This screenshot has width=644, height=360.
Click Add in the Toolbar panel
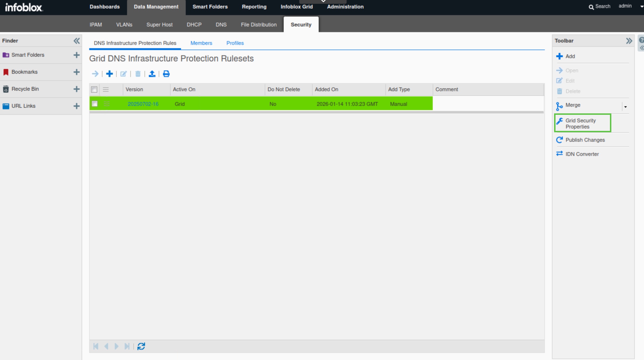click(x=570, y=56)
